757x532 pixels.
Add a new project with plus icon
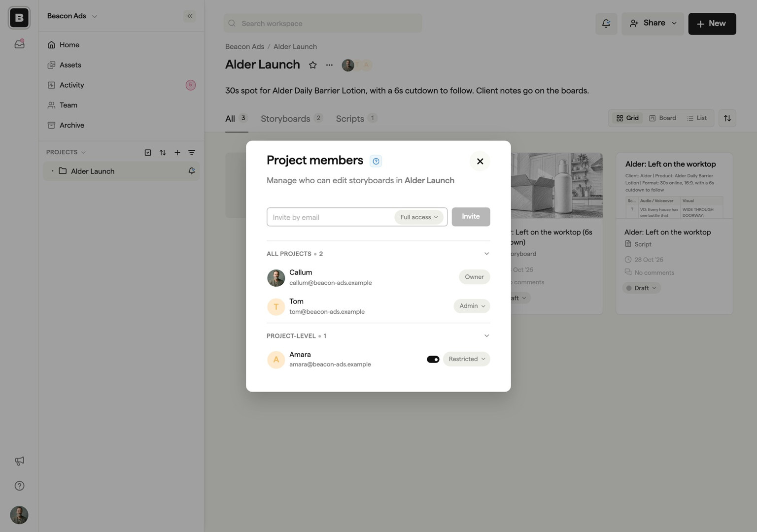click(177, 152)
